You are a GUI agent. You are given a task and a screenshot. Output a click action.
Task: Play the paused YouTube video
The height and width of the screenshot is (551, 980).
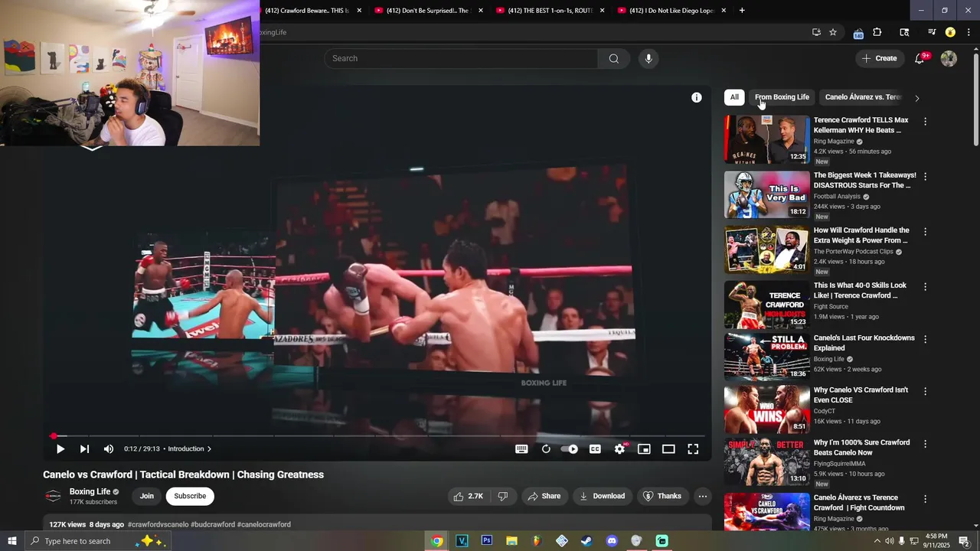pyautogui.click(x=60, y=449)
